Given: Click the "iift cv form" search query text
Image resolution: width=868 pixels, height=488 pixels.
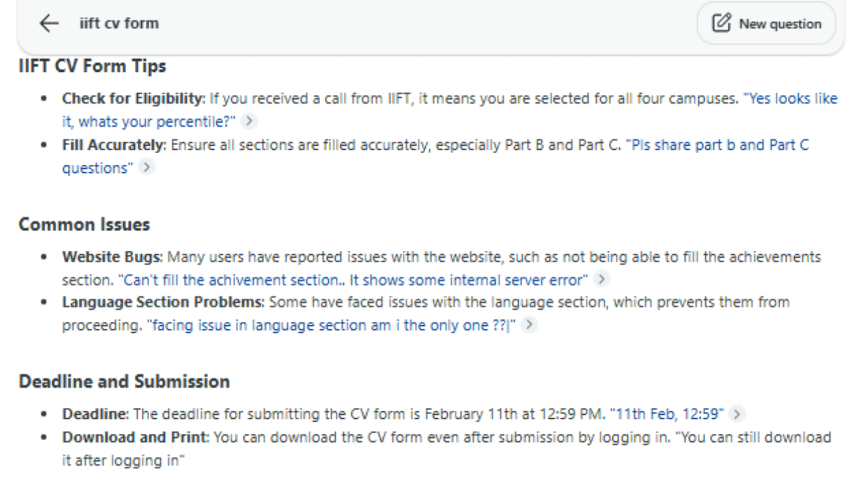Looking at the screenshot, I should (119, 24).
